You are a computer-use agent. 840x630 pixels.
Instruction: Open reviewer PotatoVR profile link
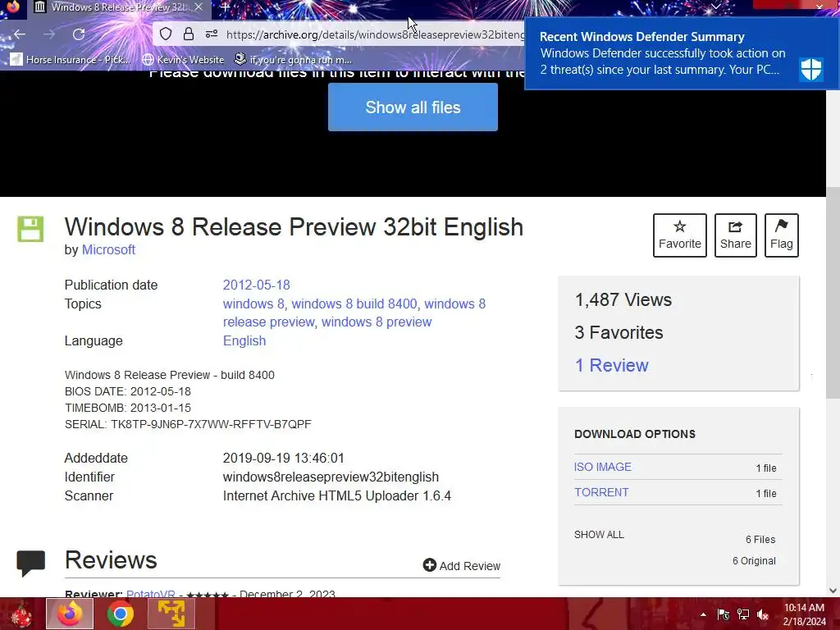tap(151, 594)
